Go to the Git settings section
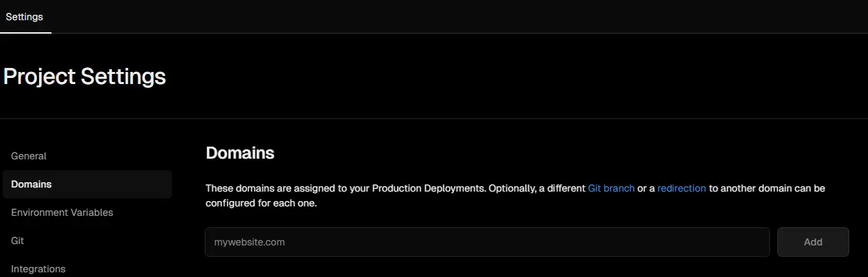This screenshot has height=277, width=868. pyautogui.click(x=18, y=241)
